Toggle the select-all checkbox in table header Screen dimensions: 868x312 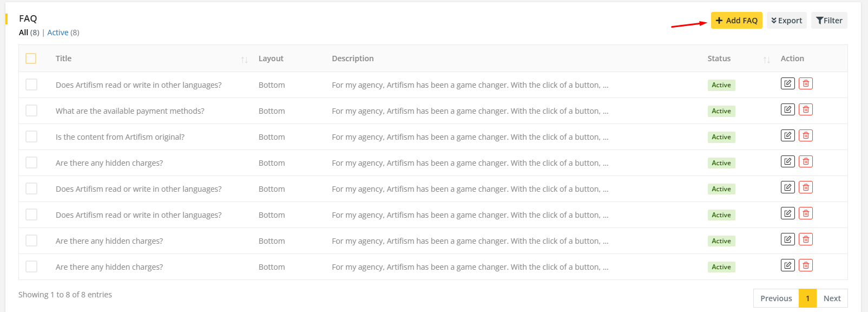[31, 58]
